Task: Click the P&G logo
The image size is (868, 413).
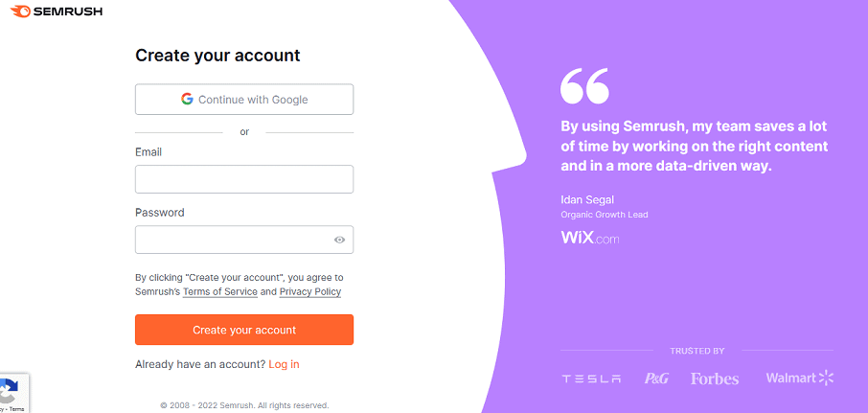Action: click(x=656, y=379)
